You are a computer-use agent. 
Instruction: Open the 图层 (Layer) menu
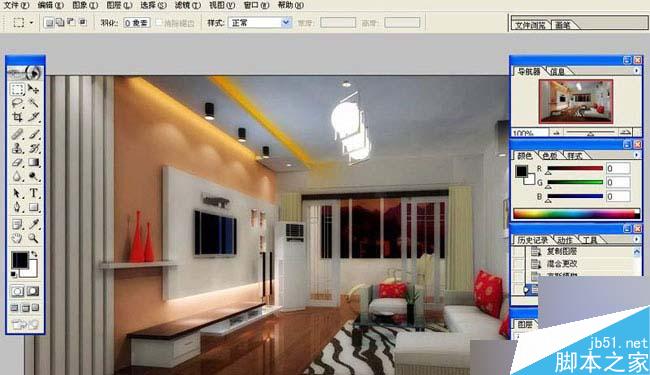119,5
